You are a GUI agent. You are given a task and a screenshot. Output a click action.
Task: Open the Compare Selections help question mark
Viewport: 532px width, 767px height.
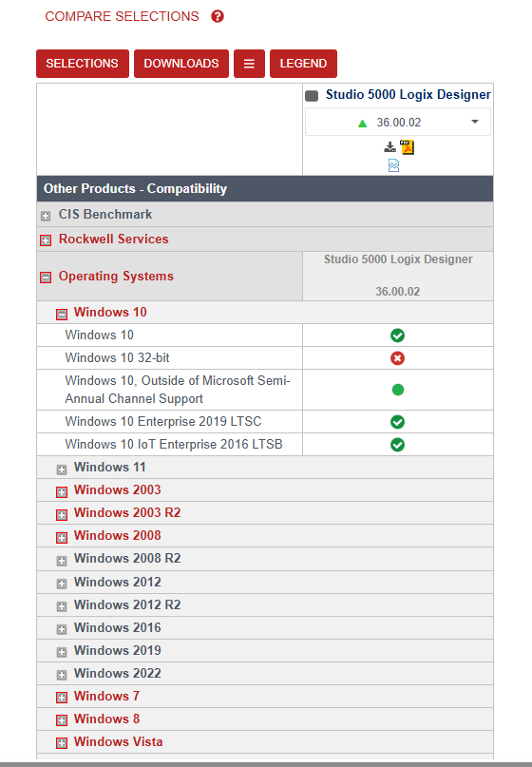(218, 16)
